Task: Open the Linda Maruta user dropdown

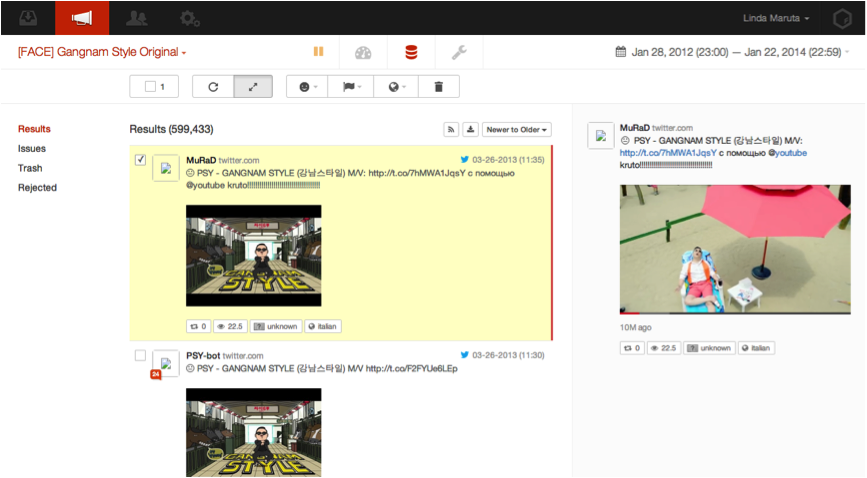Action: pos(776,18)
